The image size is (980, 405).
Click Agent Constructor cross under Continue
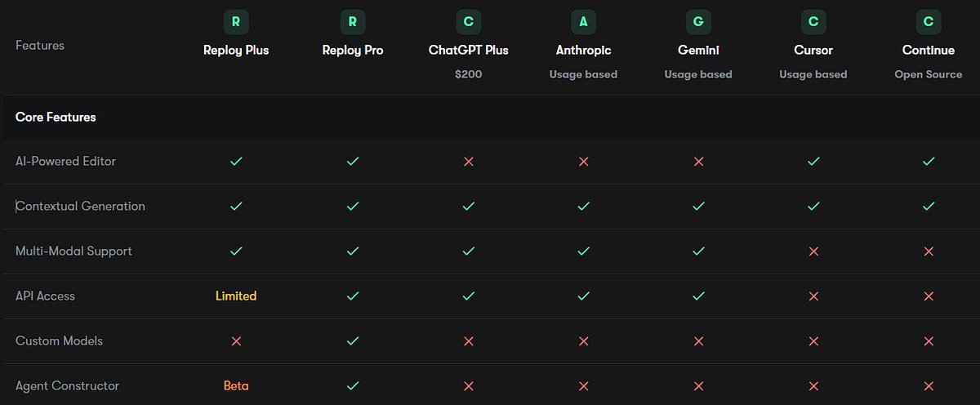pos(929,386)
